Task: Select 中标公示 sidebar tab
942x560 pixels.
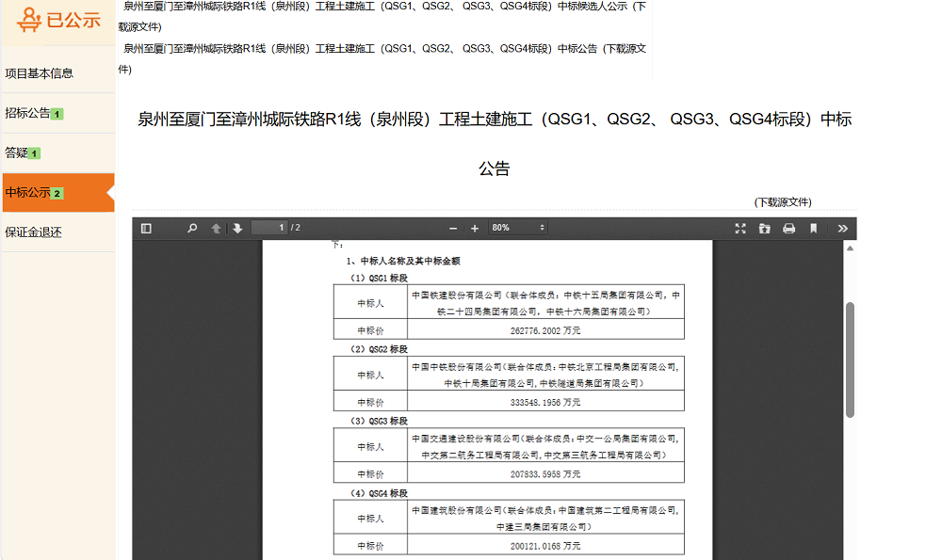Action: [x=58, y=193]
